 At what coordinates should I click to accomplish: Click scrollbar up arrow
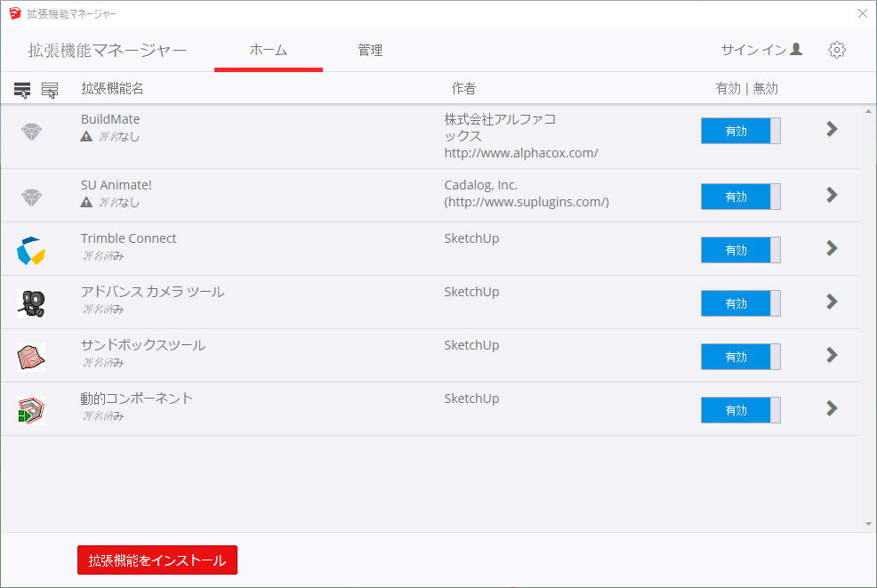click(869, 111)
